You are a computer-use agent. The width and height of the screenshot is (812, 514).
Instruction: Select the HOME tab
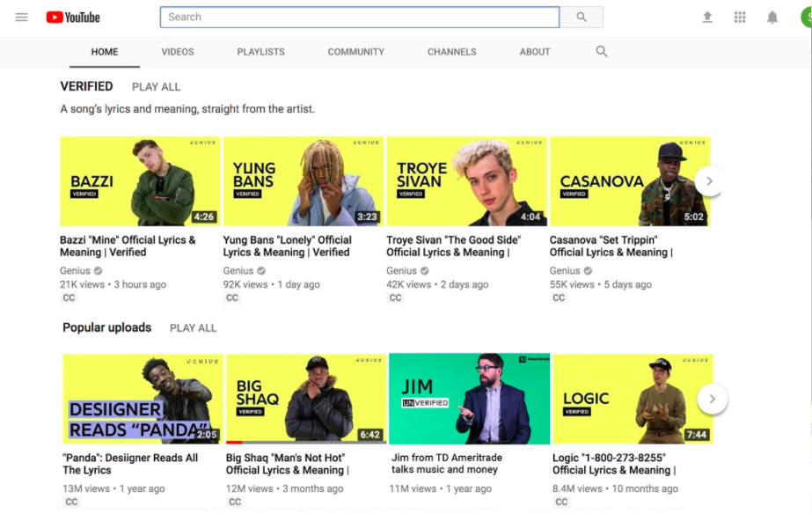point(105,52)
